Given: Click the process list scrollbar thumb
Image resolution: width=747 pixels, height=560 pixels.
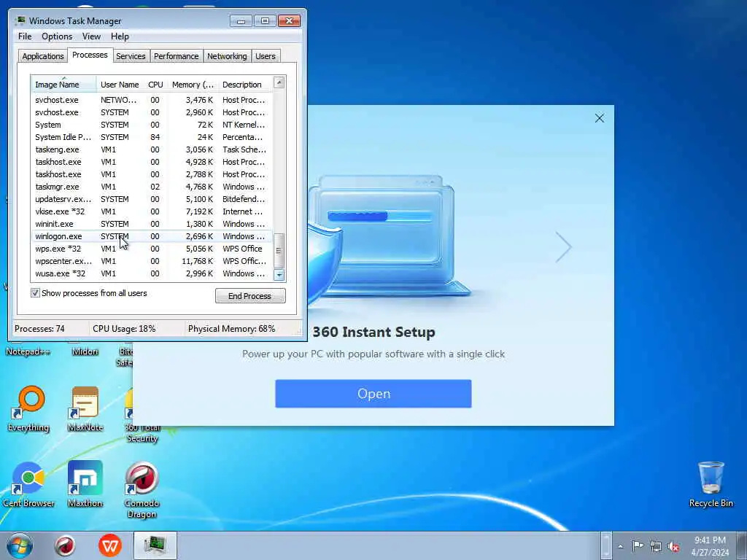Looking at the screenshot, I should pyautogui.click(x=279, y=251).
